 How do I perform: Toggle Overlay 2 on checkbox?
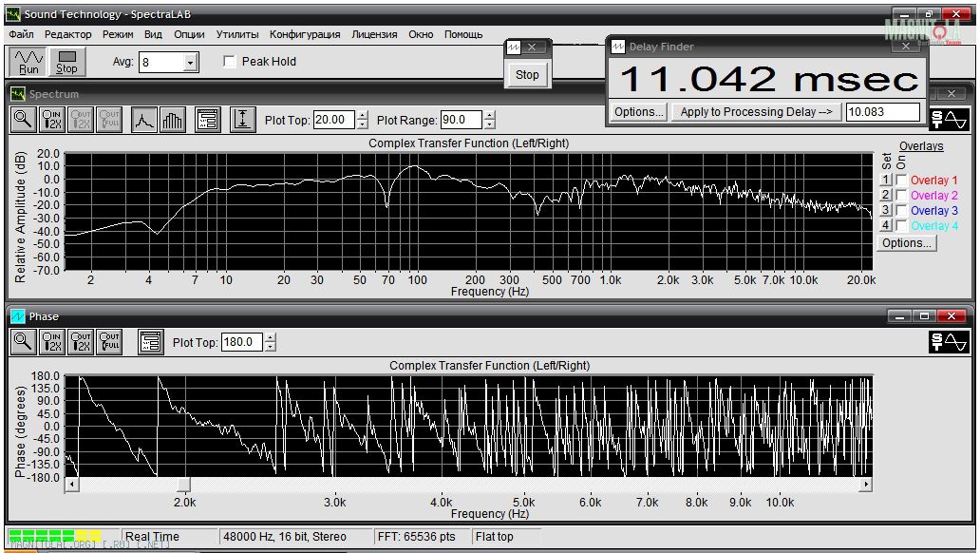coord(901,195)
